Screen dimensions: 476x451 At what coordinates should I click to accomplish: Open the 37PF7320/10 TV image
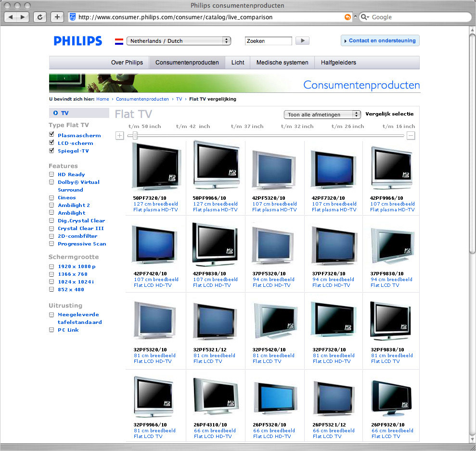pos(334,245)
